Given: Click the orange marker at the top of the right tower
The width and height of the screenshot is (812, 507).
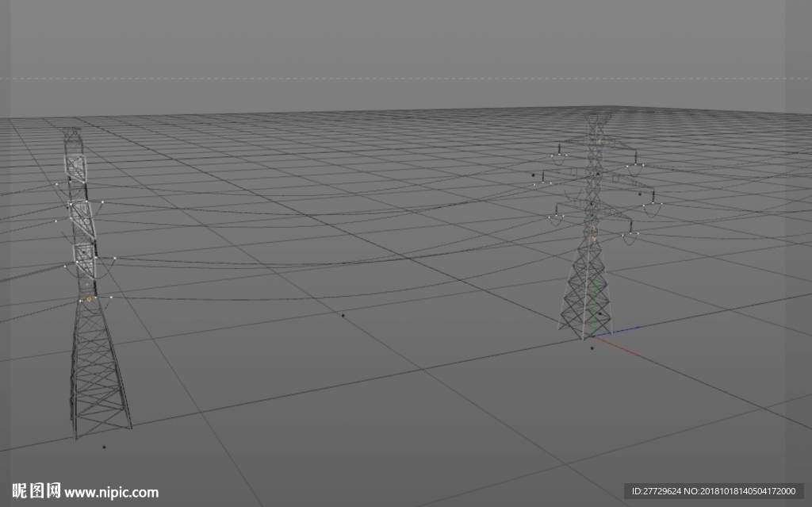Looking at the screenshot, I should [599, 140].
